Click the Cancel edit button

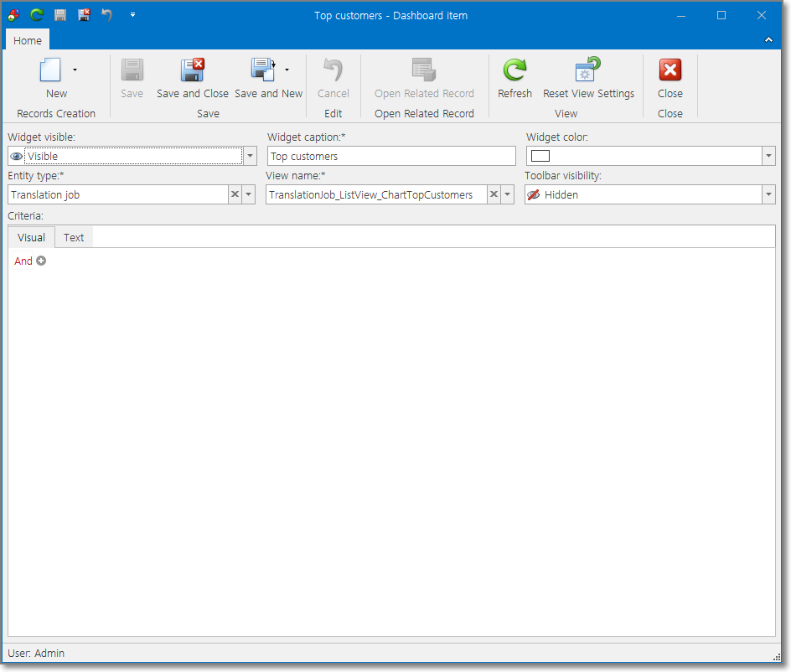[x=333, y=79]
